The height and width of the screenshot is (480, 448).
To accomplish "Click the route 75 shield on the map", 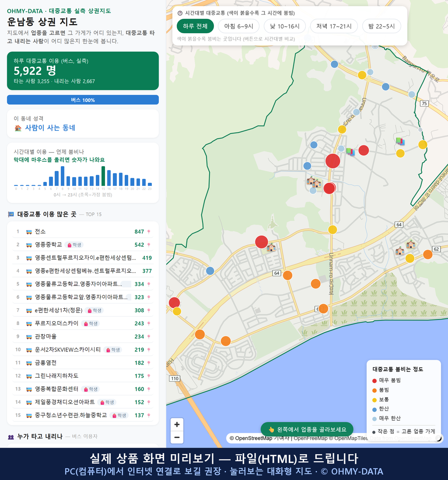I will tap(424, 104).
